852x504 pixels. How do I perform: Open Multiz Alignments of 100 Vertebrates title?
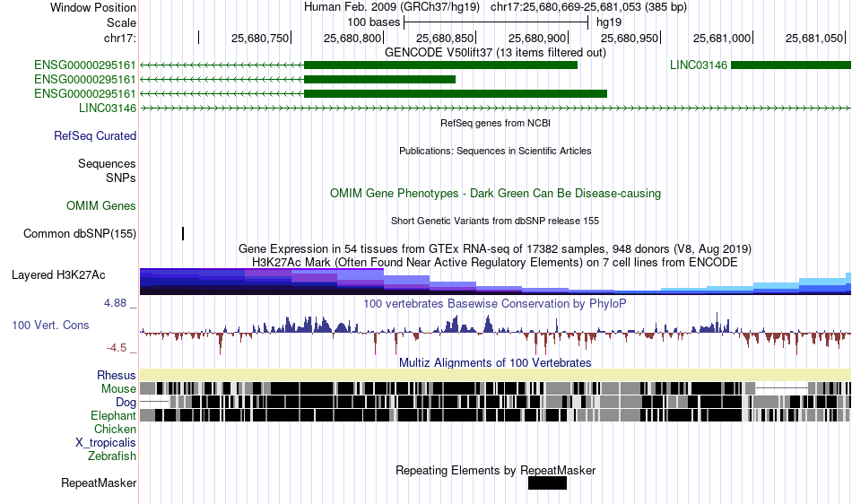(495, 363)
